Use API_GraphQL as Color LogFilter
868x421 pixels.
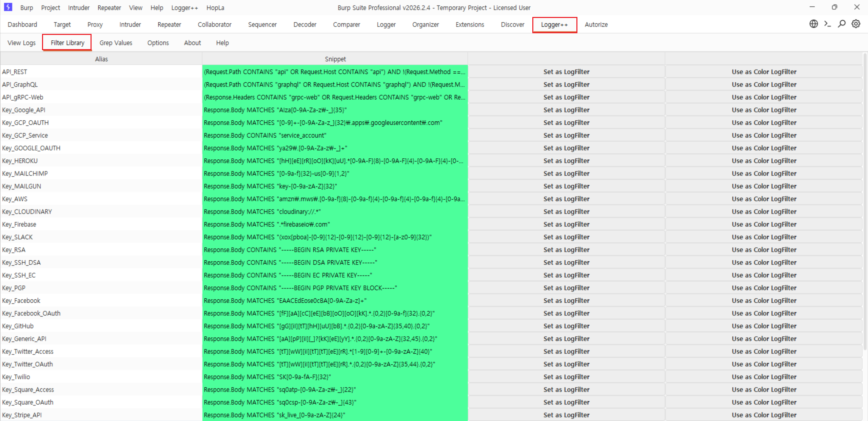[x=764, y=84]
